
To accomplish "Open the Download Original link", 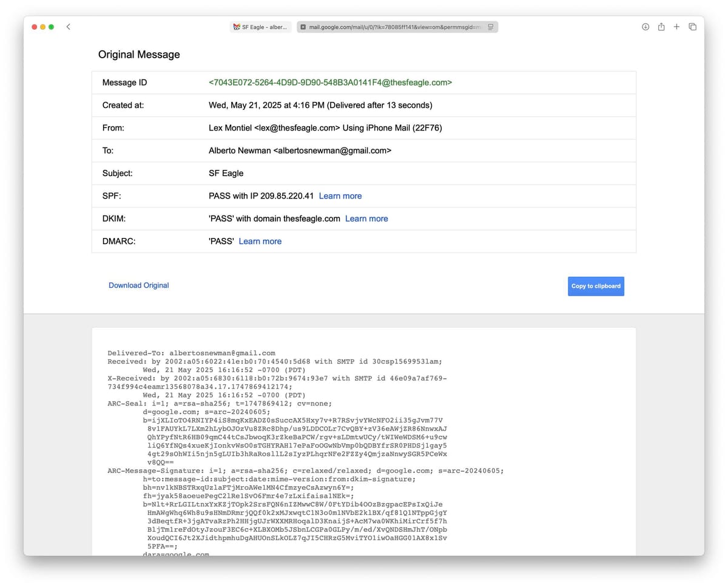I will click(138, 285).
